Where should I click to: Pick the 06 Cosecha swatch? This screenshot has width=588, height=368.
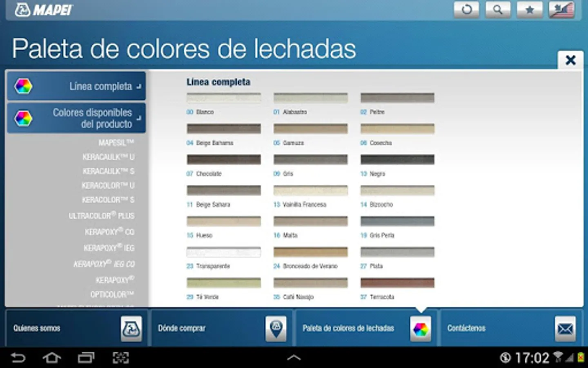click(397, 129)
